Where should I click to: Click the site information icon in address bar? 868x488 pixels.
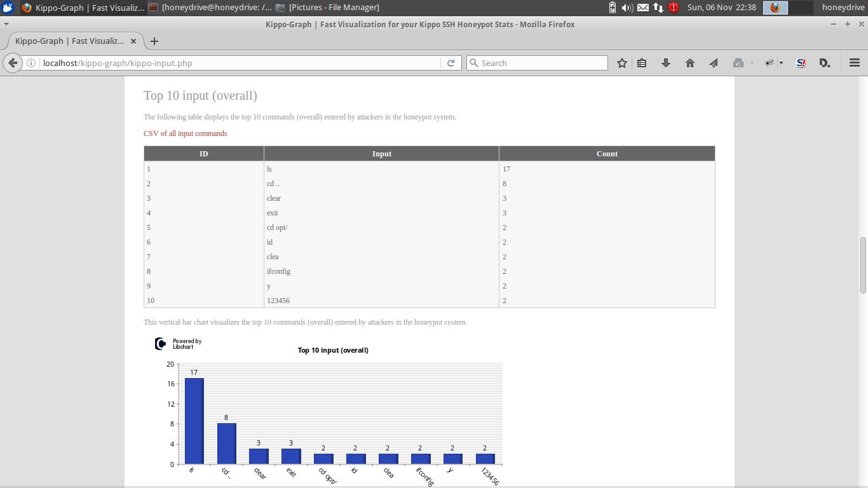[31, 63]
